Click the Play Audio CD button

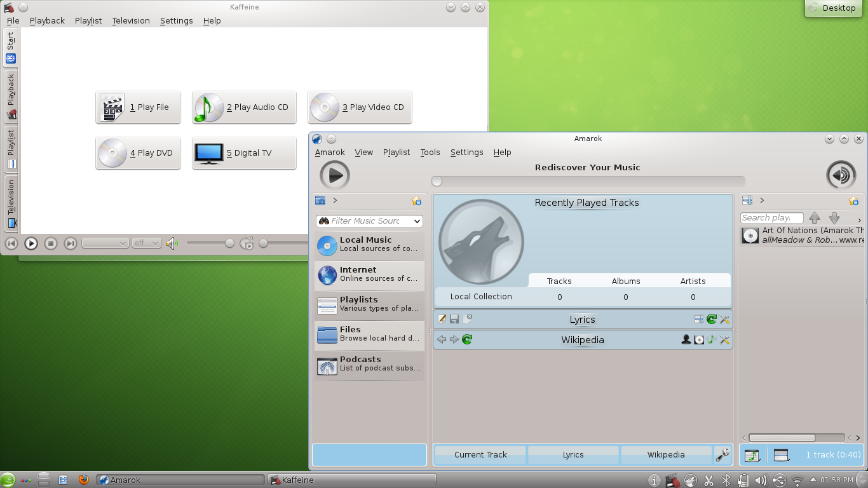[244, 107]
